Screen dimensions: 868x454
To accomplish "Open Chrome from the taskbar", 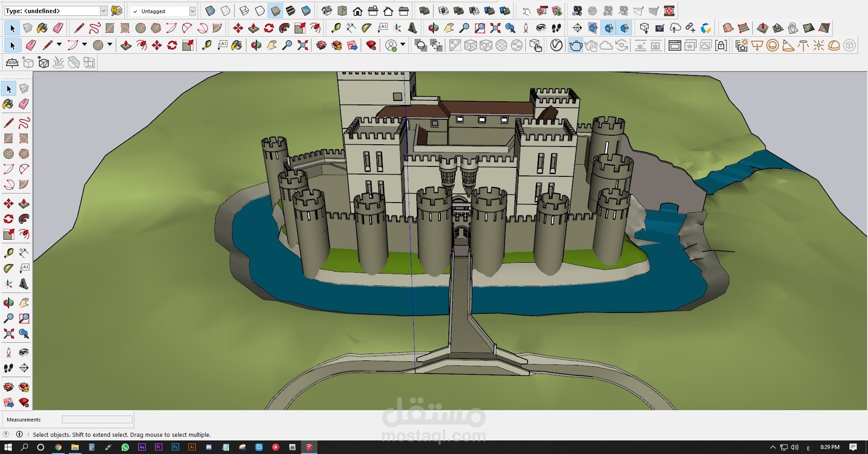I will (58, 447).
